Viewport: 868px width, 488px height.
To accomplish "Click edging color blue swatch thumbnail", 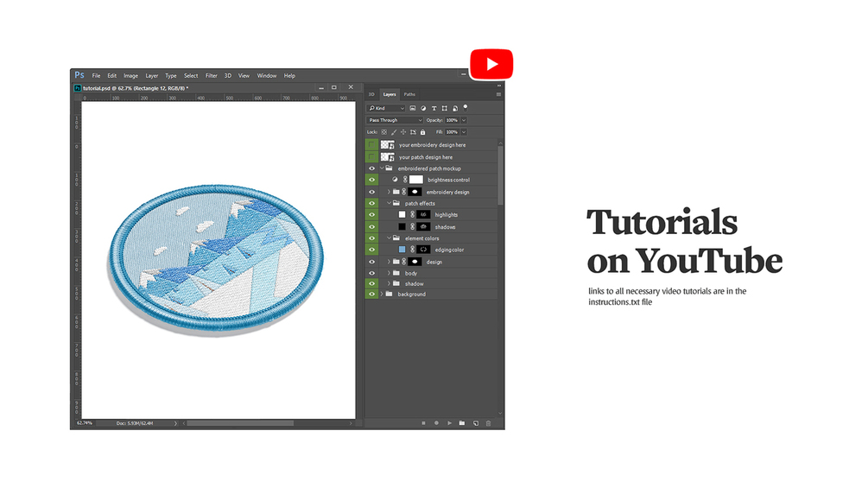I will point(402,250).
